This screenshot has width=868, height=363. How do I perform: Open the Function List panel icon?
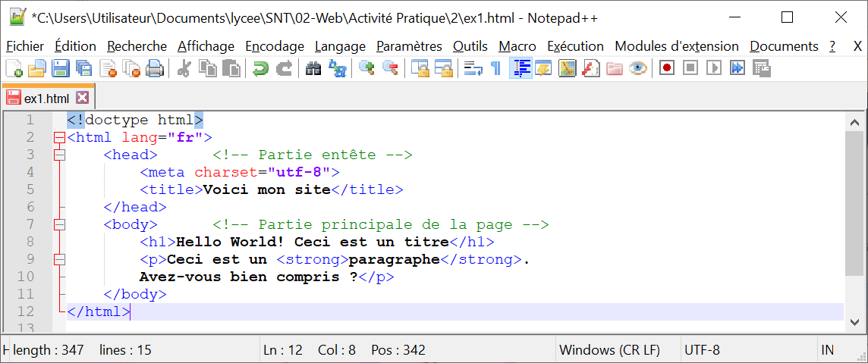591,68
